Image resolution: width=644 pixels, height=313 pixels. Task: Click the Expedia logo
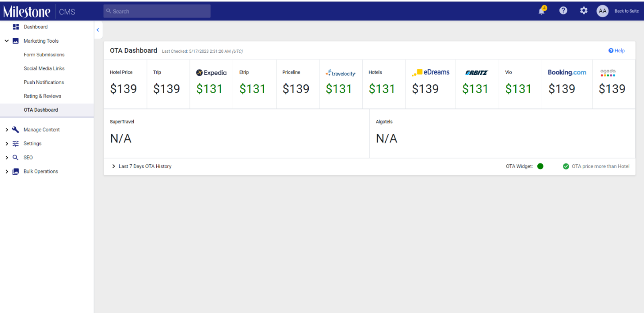(212, 73)
